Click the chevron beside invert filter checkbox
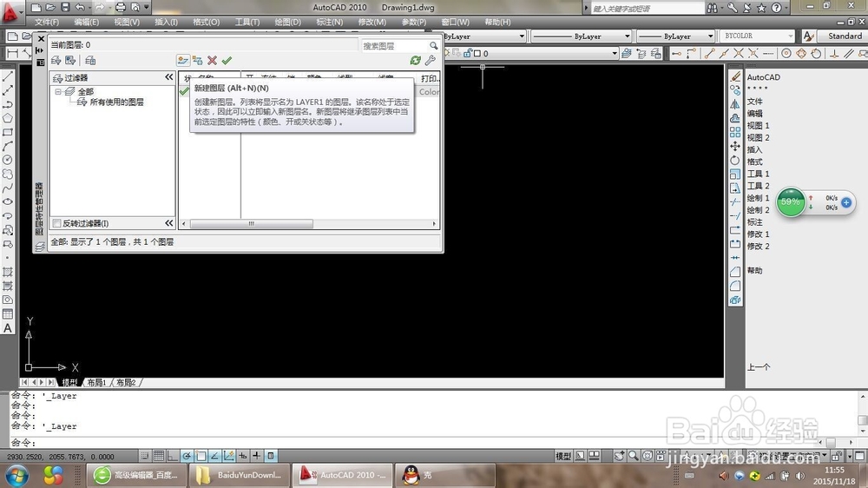This screenshot has height=488, width=868. tap(169, 222)
